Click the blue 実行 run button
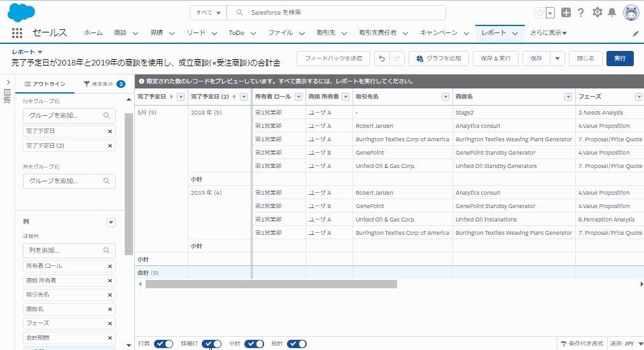Screen dimensions: 644x350 (x=620, y=59)
